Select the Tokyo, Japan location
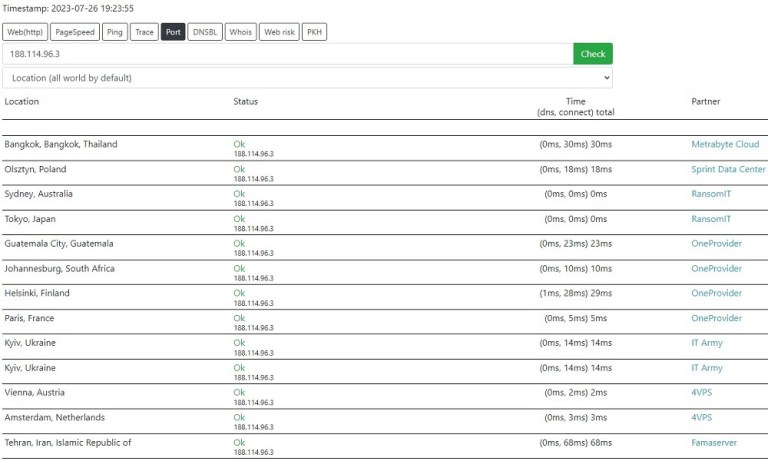Image resolution: width=768 pixels, height=461 pixels. pyautogui.click(x=30, y=218)
